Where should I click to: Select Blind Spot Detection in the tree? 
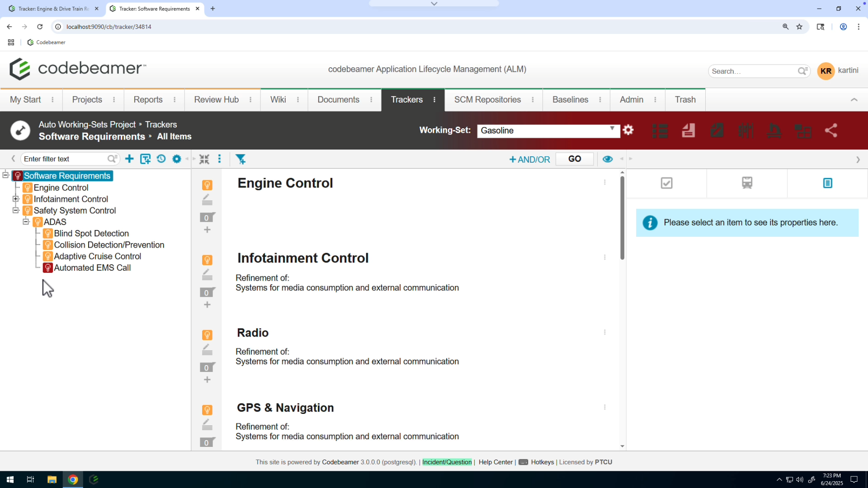tap(91, 233)
